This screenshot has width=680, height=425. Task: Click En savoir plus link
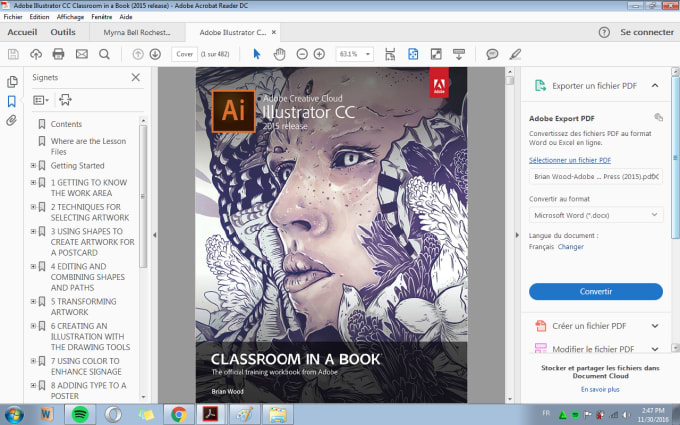pos(600,389)
